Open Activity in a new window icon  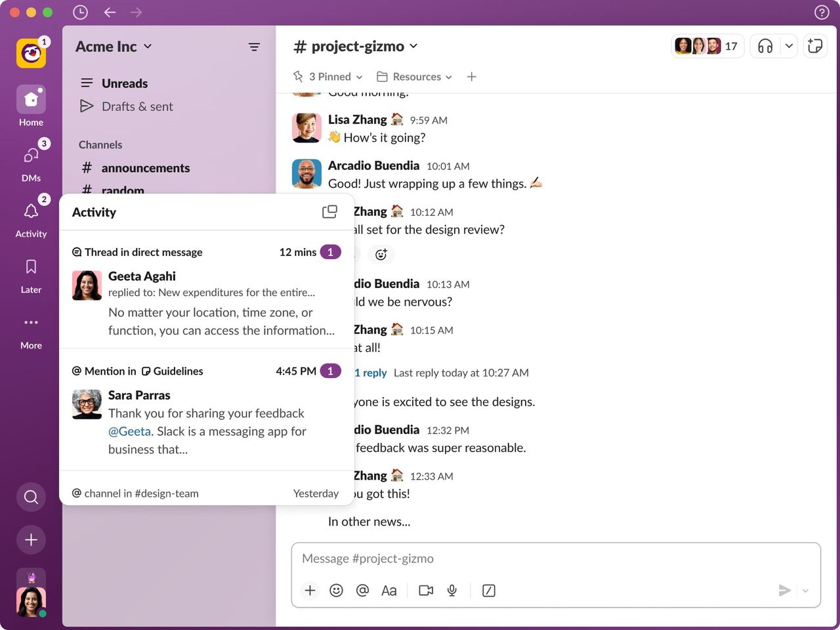[x=329, y=212]
